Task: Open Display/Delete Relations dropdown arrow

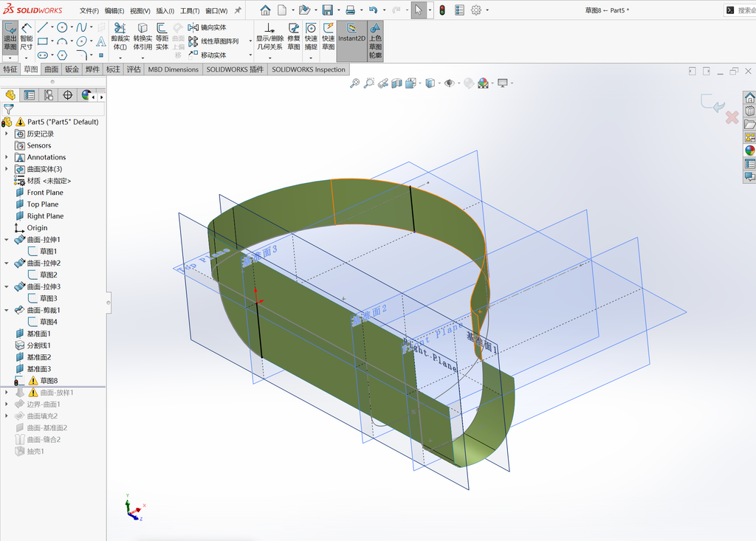Action: pos(269,58)
